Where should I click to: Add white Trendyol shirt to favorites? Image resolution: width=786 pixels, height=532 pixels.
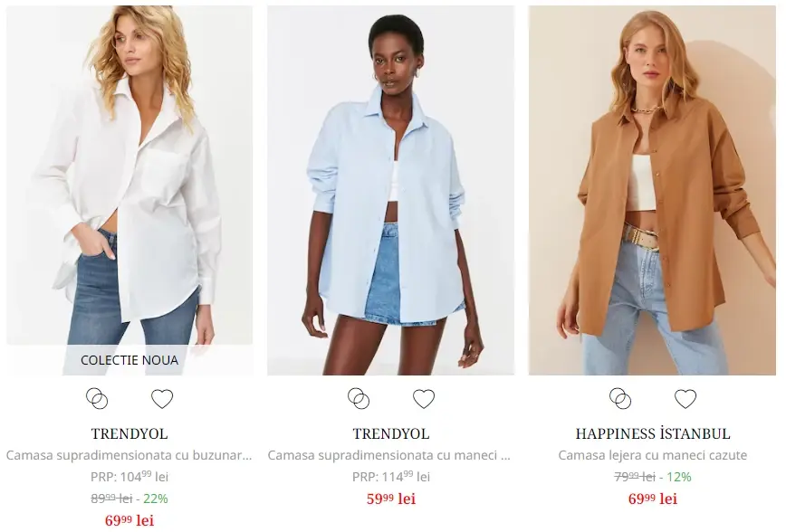tap(162, 399)
